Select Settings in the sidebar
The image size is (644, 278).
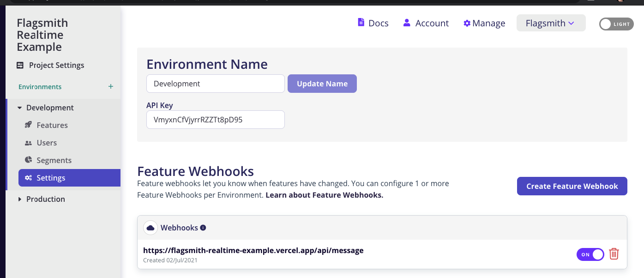(69, 178)
